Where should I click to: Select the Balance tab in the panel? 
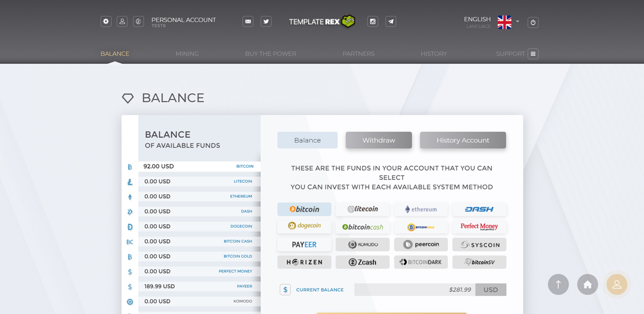coord(307,140)
